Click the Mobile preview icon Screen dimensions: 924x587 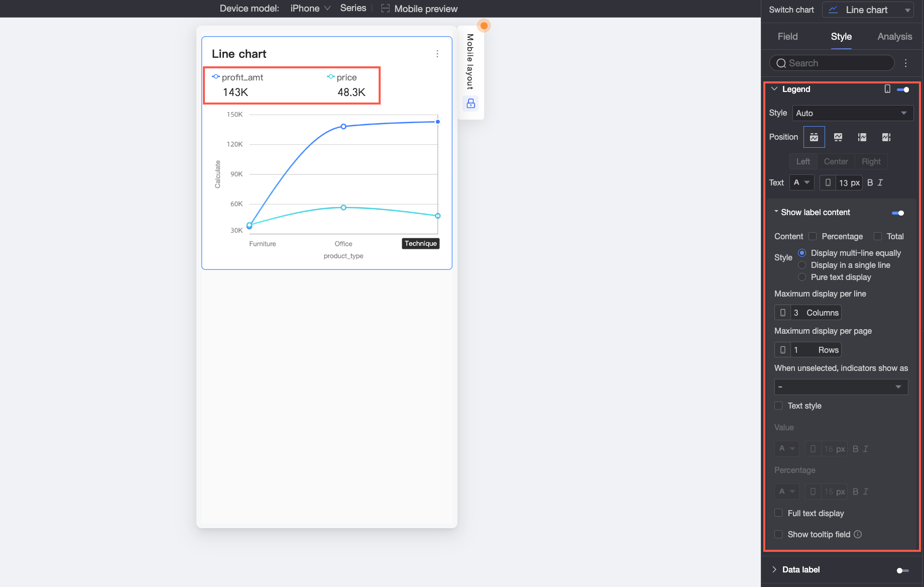[385, 9]
